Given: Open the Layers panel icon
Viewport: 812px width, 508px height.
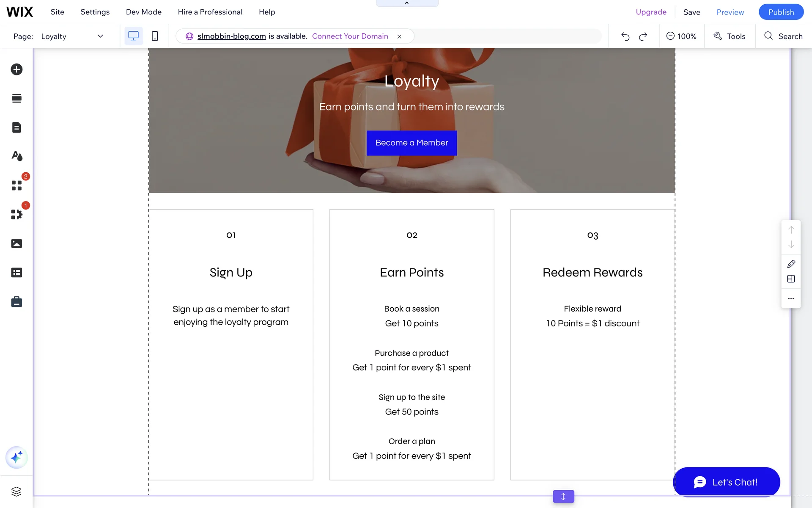Looking at the screenshot, I should tap(16, 491).
